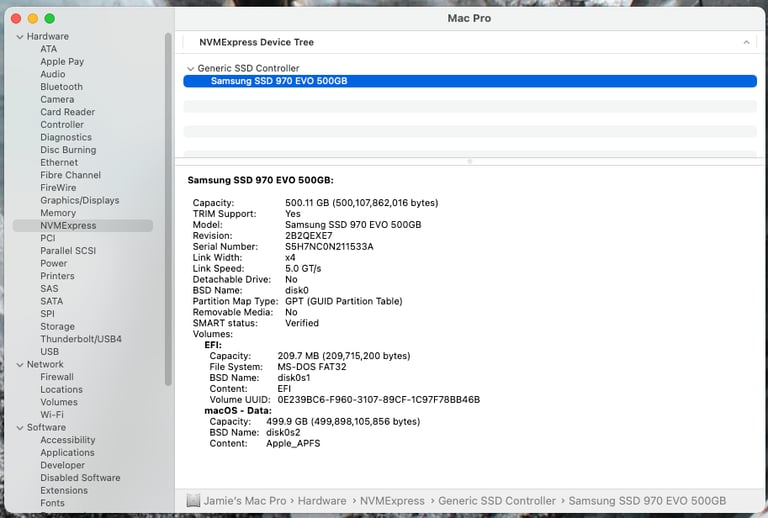
Task: Select Samsung SSD 970 EVO 500GB row
Action: pyautogui.click(x=470, y=81)
